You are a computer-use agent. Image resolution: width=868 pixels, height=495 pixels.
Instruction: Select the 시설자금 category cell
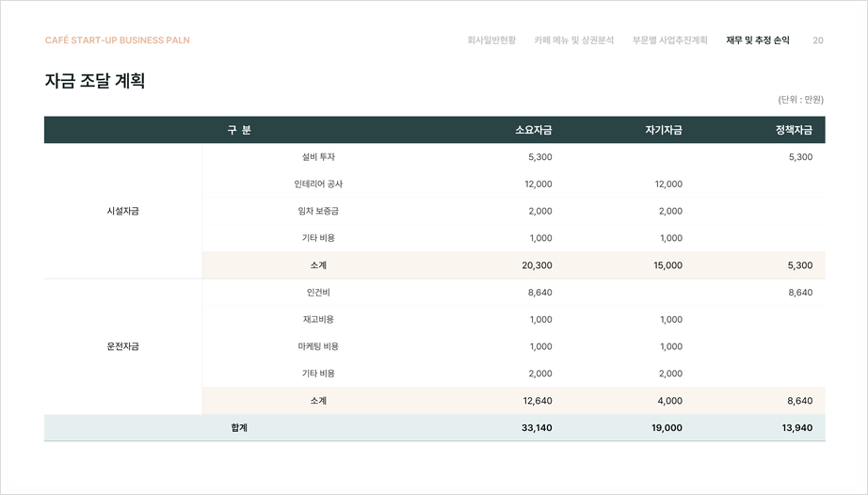(123, 211)
